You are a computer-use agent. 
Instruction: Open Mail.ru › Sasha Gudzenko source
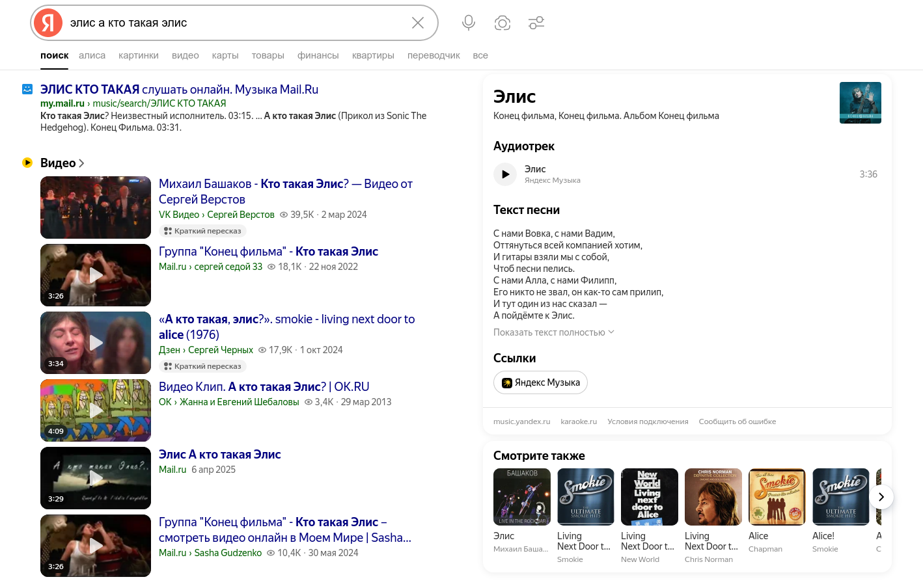click(x=210, y=553)
